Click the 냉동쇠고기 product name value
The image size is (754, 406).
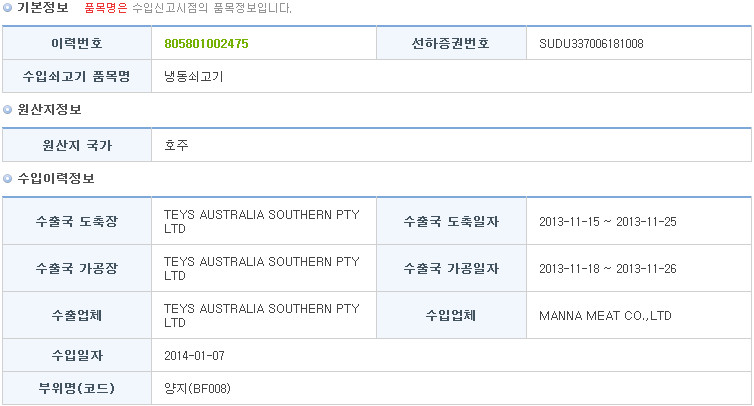coord(193,76)
